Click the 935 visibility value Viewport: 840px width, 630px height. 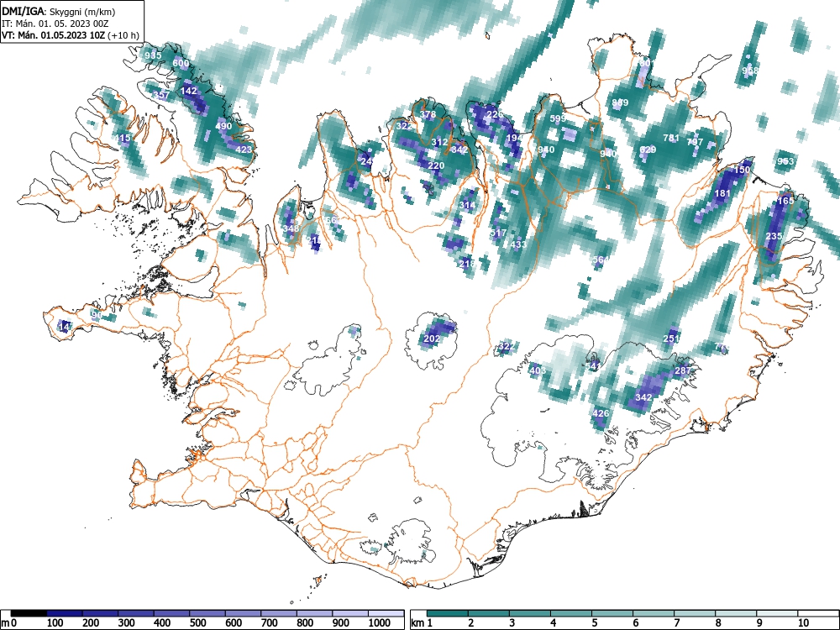[153, 55]
